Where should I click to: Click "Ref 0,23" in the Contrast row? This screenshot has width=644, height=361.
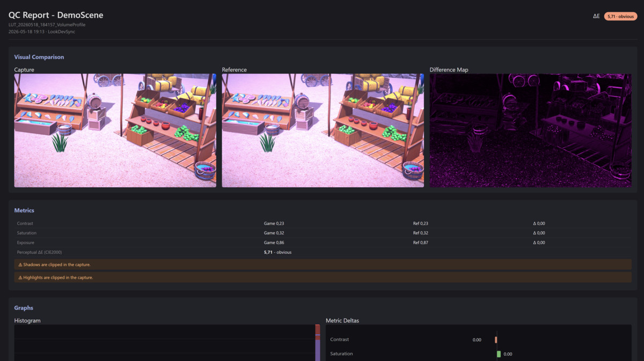point(421,223)
